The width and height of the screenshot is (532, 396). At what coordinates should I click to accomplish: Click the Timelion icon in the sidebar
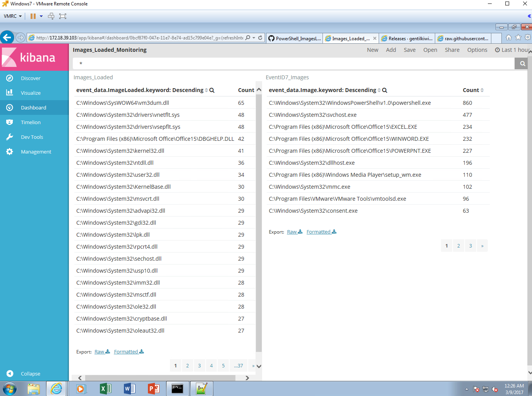click(10, 122)
